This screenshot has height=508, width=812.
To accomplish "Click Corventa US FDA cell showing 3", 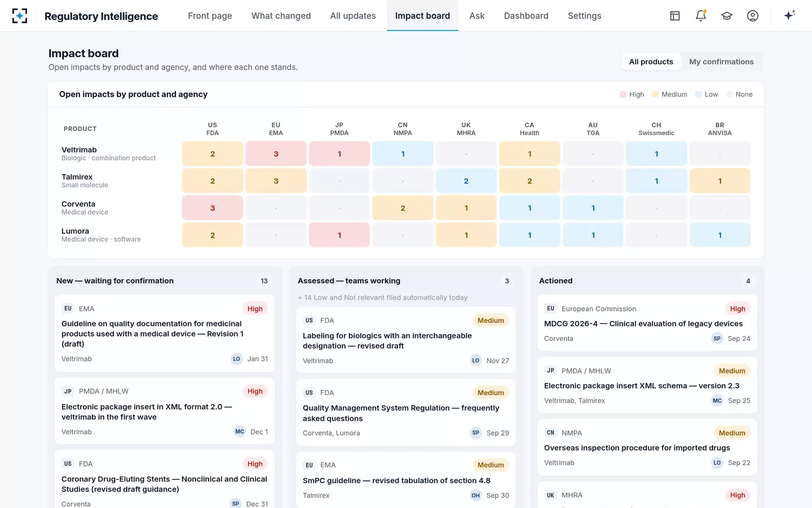I will pyautogui.click(x=213, y=208).
